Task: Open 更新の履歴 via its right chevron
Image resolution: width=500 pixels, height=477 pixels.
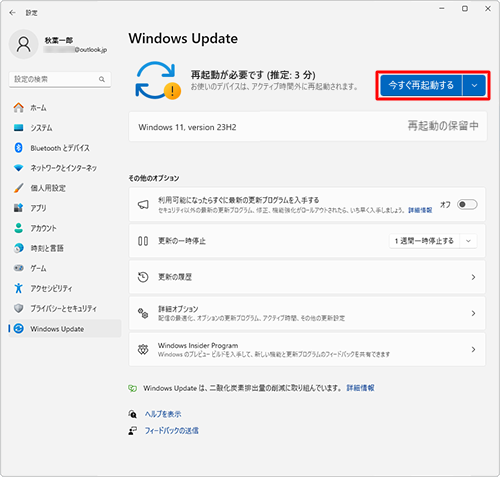Action: (473, 277)
